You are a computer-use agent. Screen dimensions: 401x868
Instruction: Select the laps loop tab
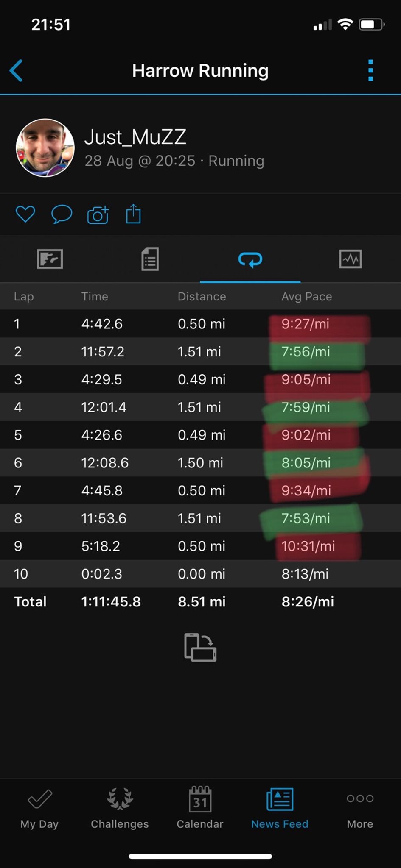pyautogui.click(x=250, y=259)
